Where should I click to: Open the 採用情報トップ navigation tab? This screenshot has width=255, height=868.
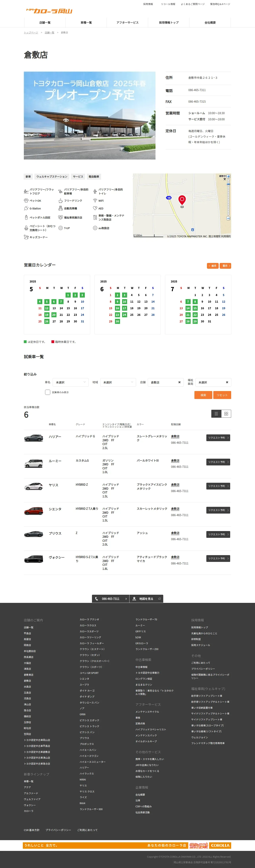click(x=169, y=23)
